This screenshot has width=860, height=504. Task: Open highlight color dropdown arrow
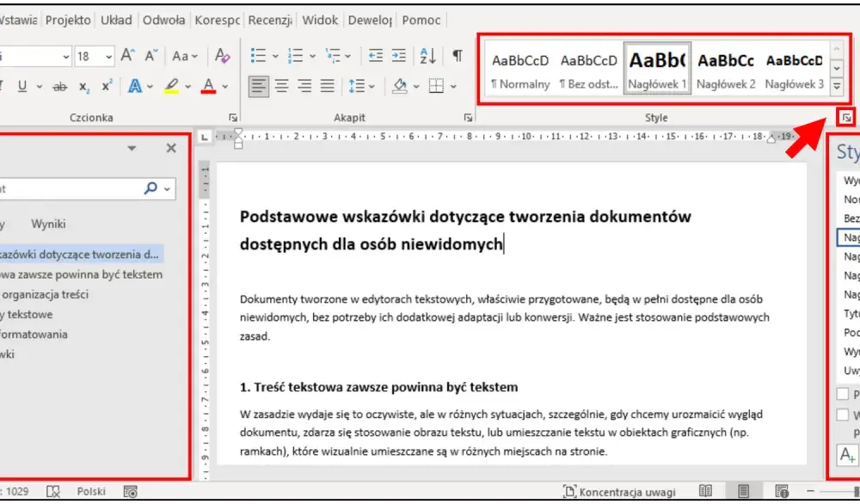pyautogui.click(x=188, y=87)
